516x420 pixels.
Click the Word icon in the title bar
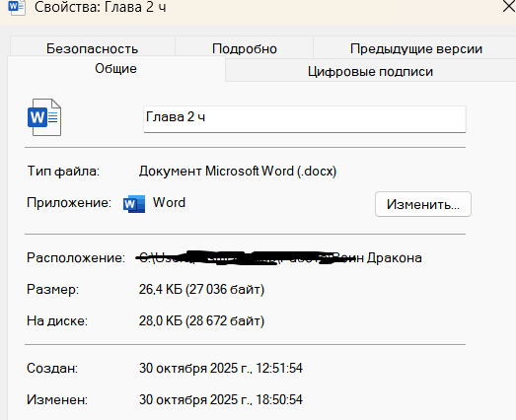pyautogui.click(x=17, y=7)
